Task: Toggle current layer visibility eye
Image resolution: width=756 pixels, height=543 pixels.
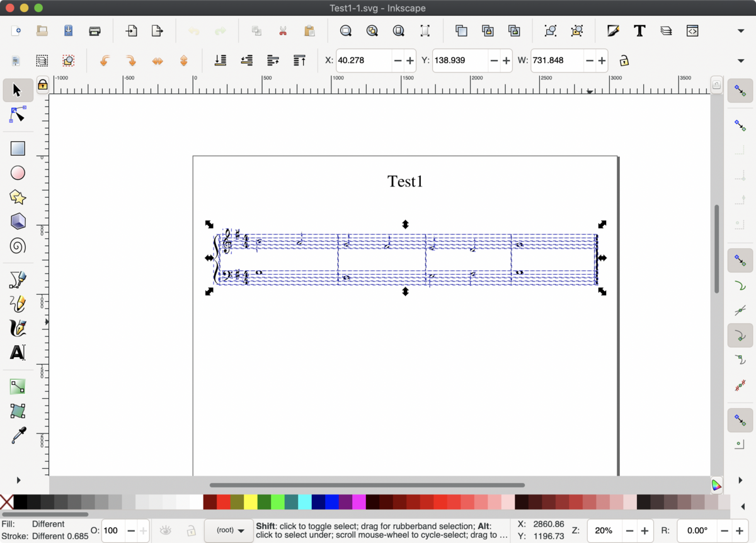Action: tap(166, 530)
